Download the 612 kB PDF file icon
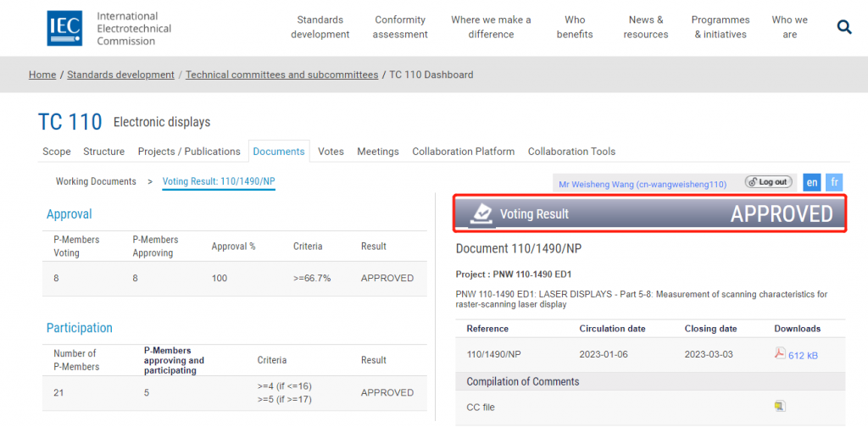The width and height of the screenshot is (868, 427). click(x=780, y=353)
